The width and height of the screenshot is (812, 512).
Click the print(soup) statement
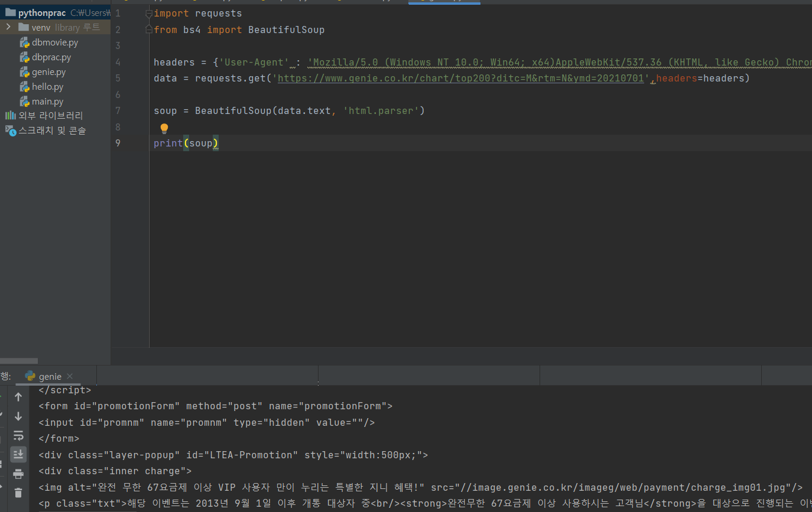(186, 143)
